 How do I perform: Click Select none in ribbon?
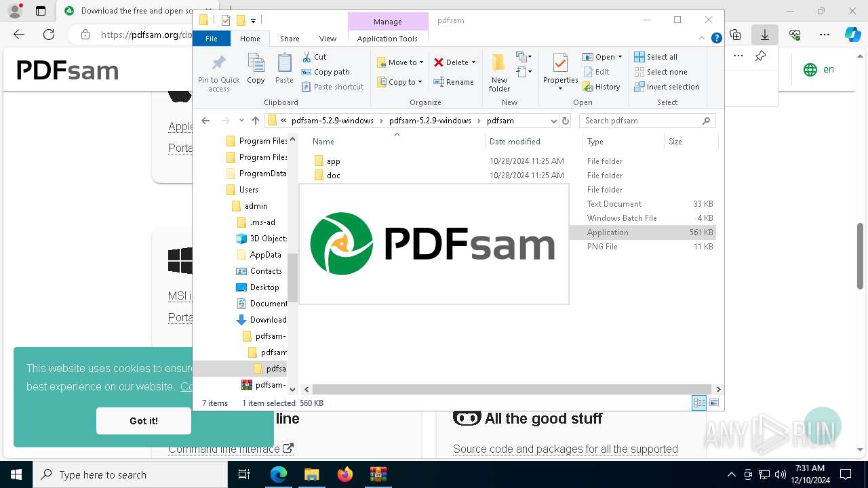[660, 72]
